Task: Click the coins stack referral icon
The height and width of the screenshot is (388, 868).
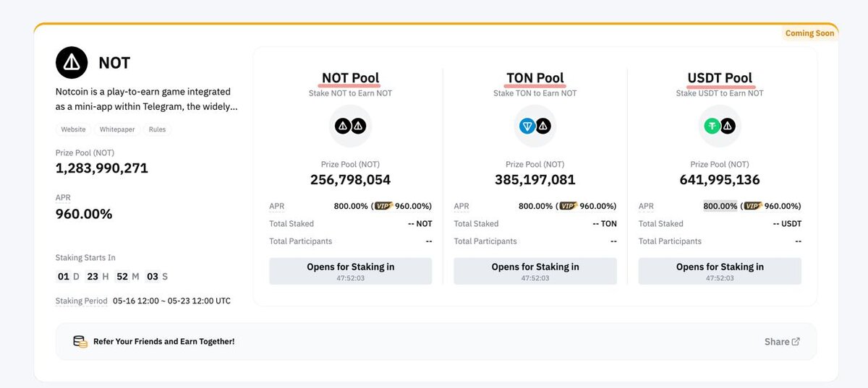Action: tap(80, 341)
